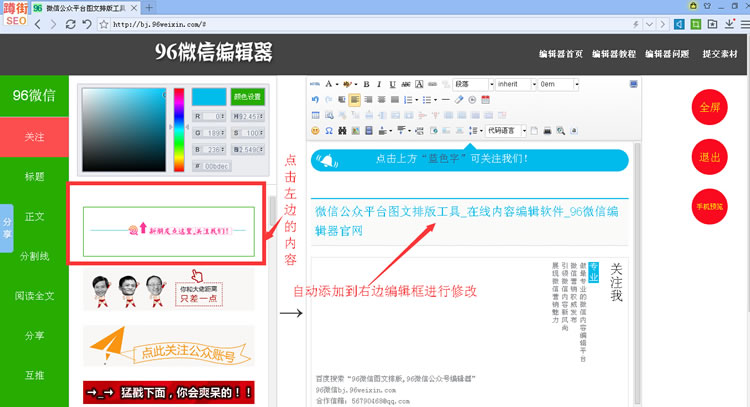Click the Italic formatting icon
This screenshot has height=407, width=750.
click(379, 84)
